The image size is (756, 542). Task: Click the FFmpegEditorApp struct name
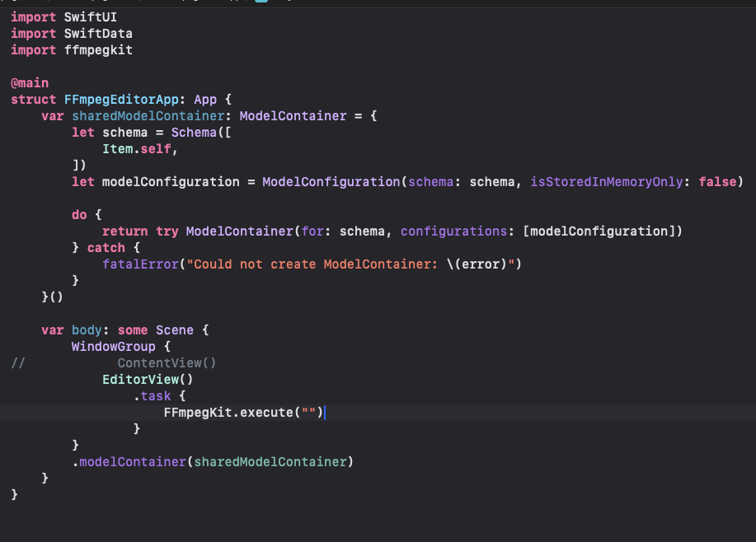click(x=121, y=100)
